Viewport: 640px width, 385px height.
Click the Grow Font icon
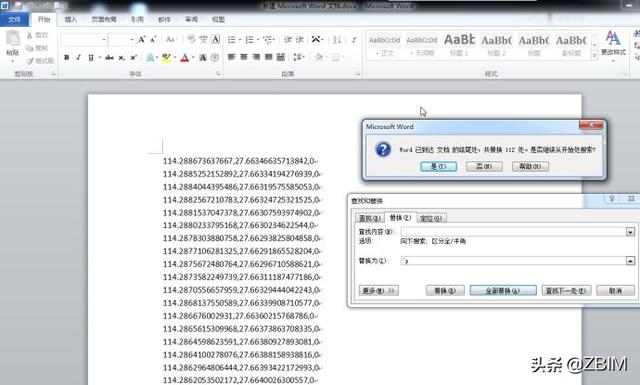click(x=141, y=40)
